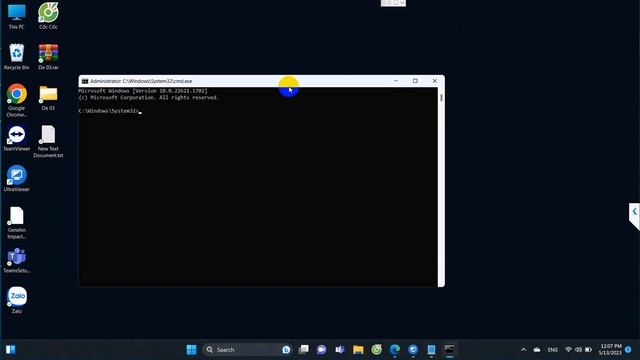The width and height of the screenshot is (640, 360).
Task: Open File Explorer on taskbar
Action: [x=358, y=350]
